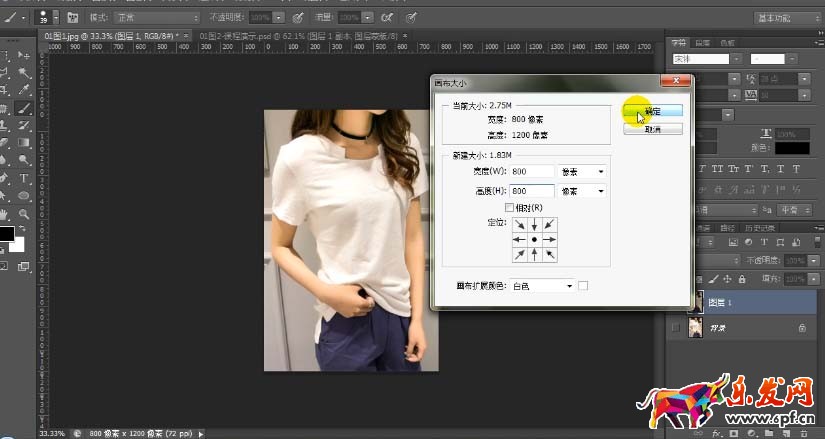
Task: Click the 取消 button in canvas dialog
Action: 652,129
